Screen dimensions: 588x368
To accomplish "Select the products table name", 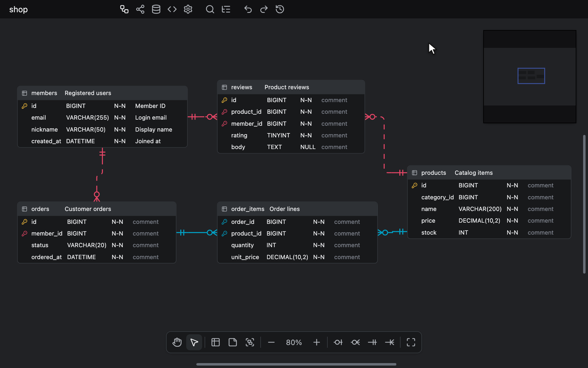I will 434,173.
